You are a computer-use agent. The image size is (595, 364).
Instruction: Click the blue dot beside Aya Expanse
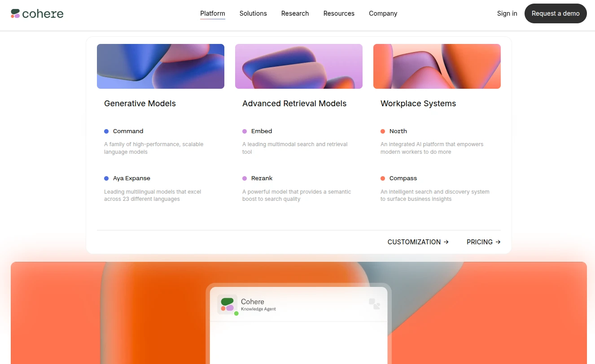coord(106,178)
